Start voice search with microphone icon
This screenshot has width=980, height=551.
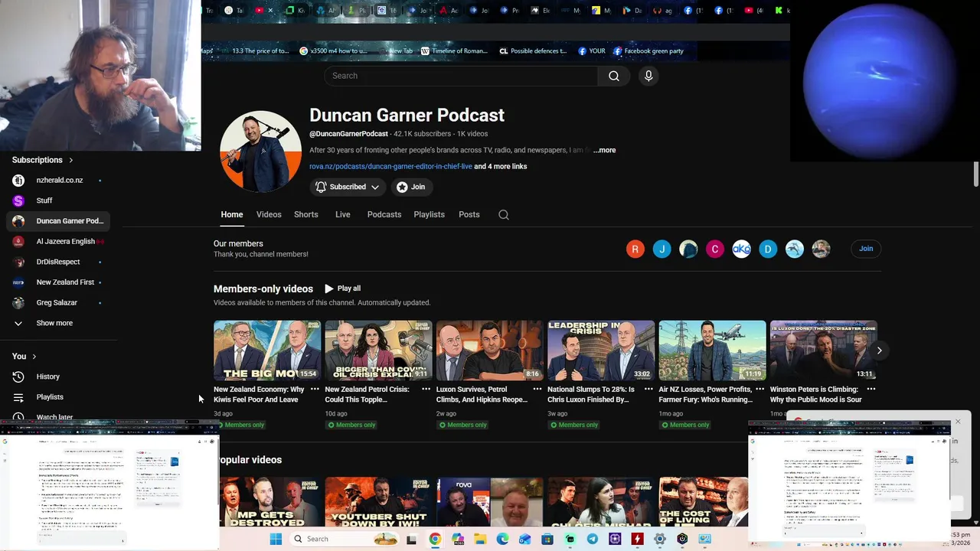pyautogui.click(x=648, y=76)
